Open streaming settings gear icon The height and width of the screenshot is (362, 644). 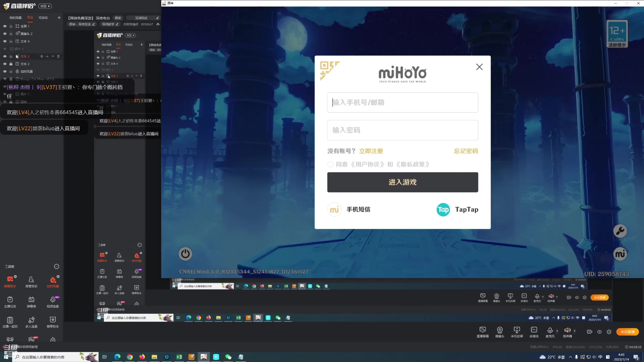click(609, 332)
